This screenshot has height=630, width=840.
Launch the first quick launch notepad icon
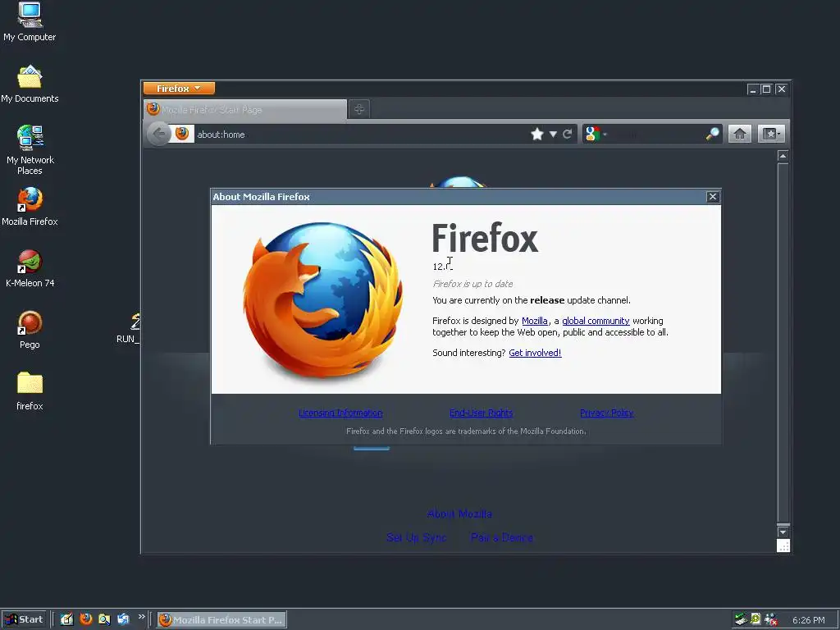tap(66, 619)
